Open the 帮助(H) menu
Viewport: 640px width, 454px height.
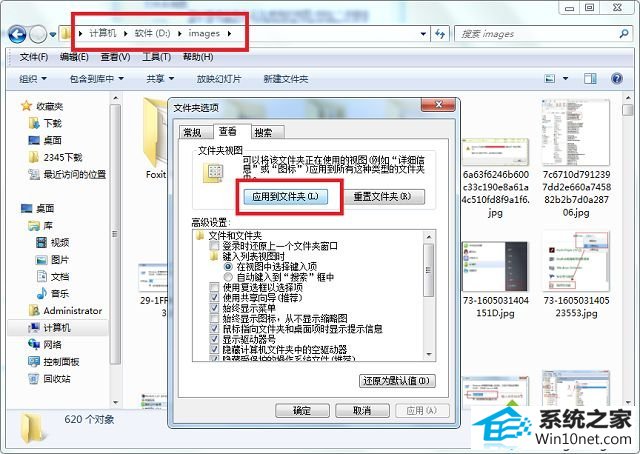click(198, 57)
